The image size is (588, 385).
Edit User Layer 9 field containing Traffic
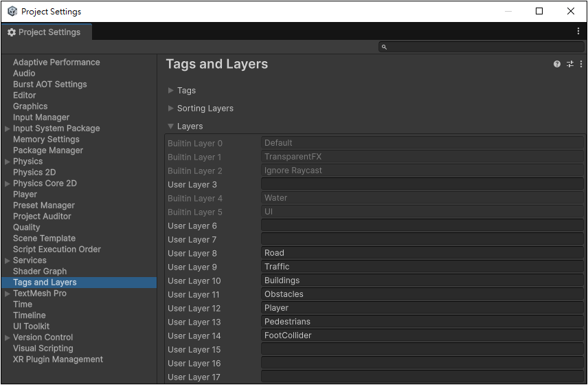[422, 267]
